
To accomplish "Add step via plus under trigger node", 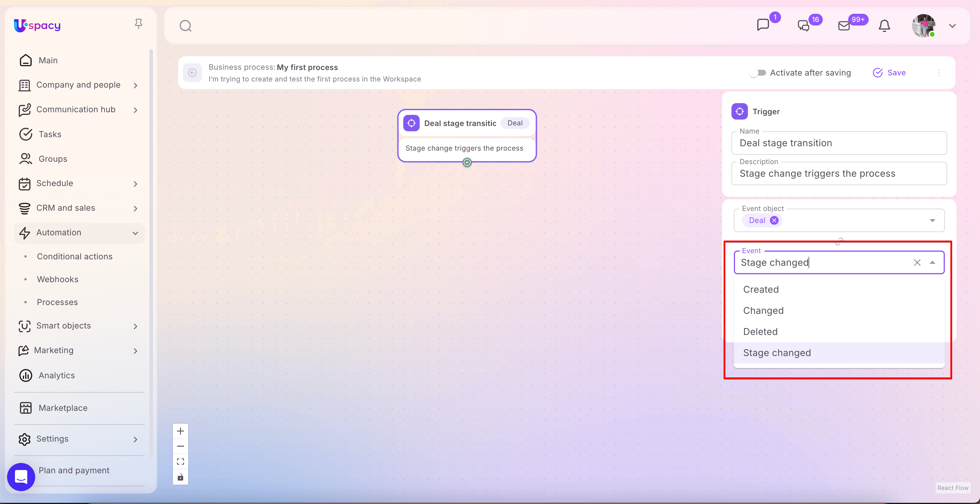I will (x=467, y=162).
